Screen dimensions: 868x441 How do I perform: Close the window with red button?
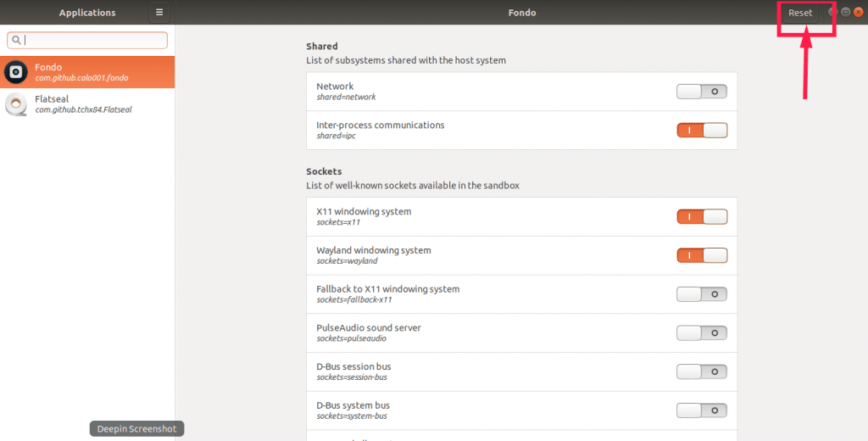pyautogui.click(x=859, y=12)
